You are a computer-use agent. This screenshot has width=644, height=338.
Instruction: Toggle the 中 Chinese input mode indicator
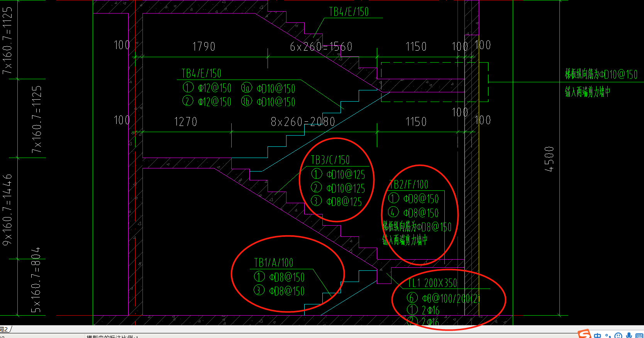click(x=598, y=336)
